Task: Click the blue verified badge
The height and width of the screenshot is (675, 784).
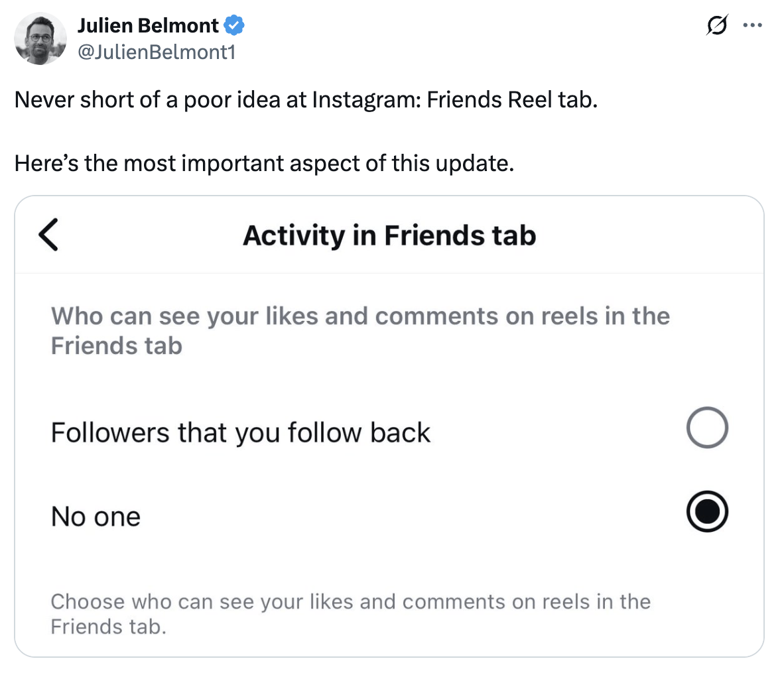Action: [x=233, y=26]
